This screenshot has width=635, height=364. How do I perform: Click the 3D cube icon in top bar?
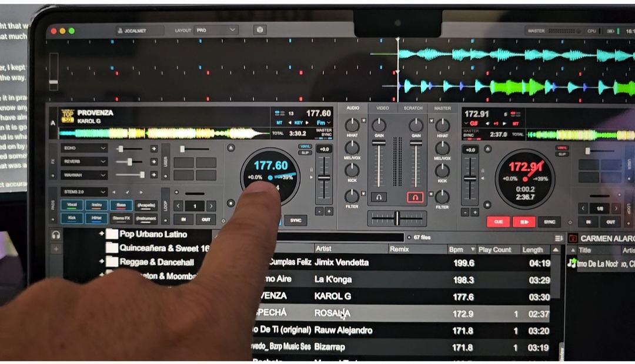click(259, 30)
